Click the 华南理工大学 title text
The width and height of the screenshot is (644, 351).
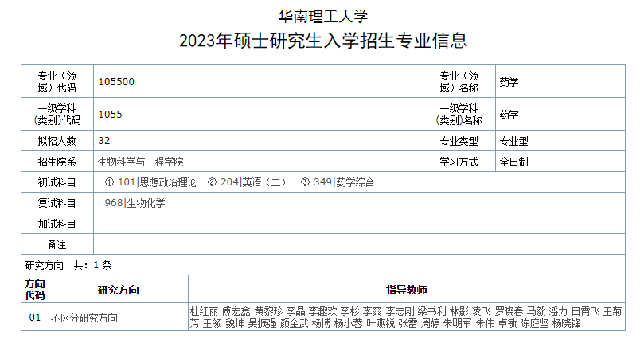click(x=323, y=17)
